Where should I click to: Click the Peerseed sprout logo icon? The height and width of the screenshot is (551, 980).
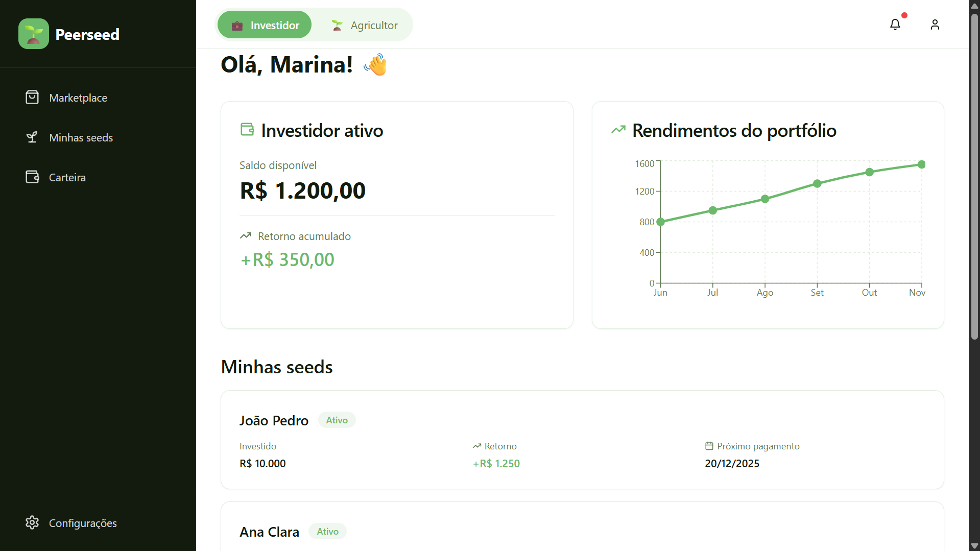(34, 34)
